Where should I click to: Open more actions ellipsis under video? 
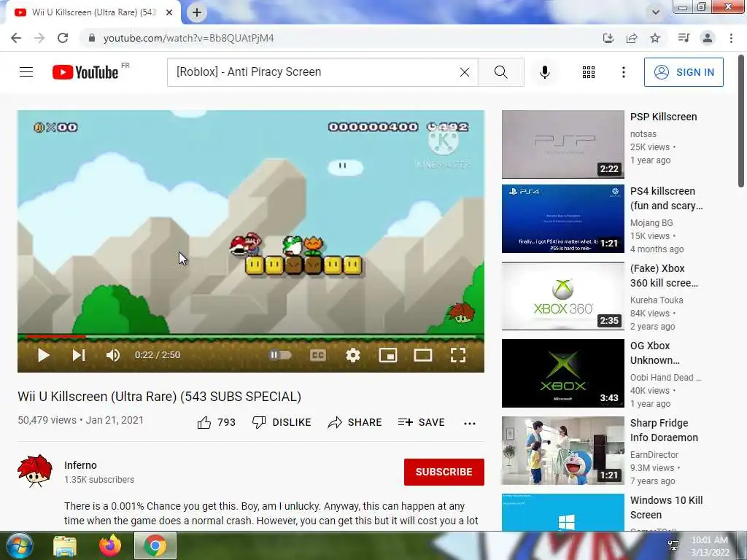pos(470,424)
